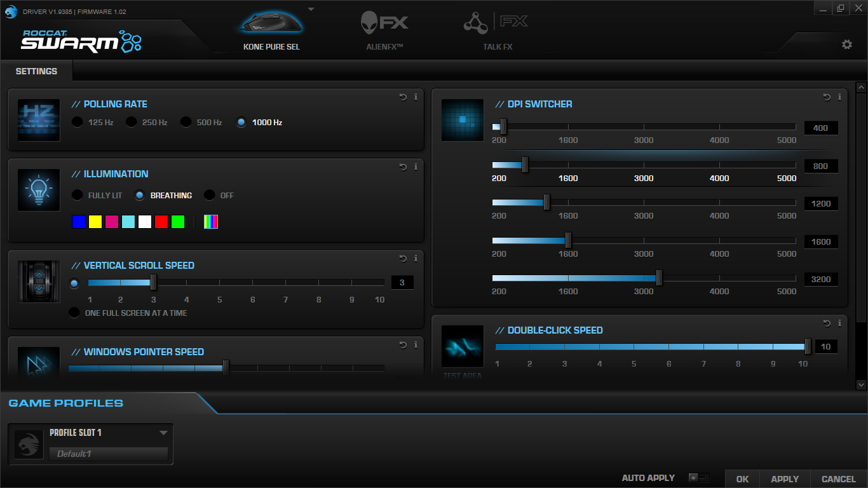Turn illumination Off
Image resolution: width=868 pixels, height=488 pixels.
click(209, 195)
